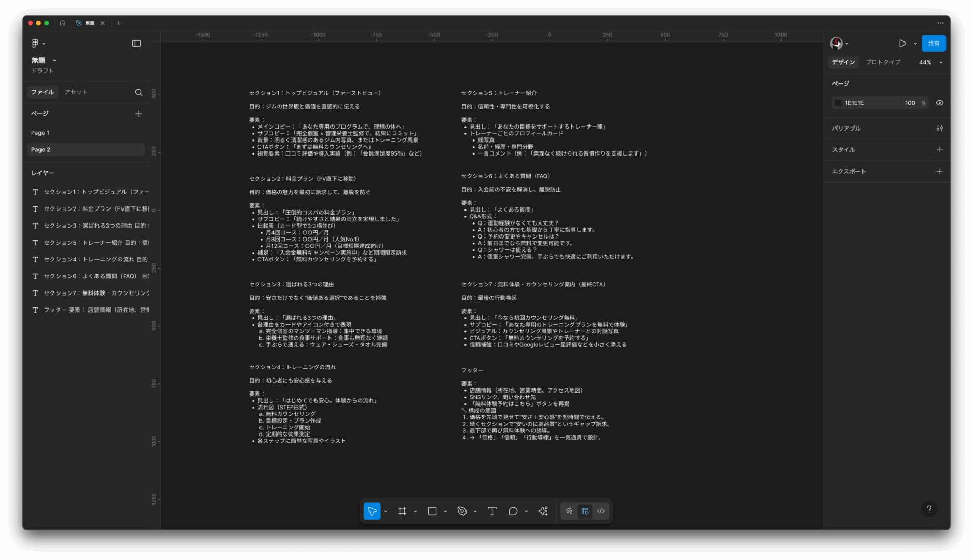This screenshot has width=973, height=560.
Task: Click the 1E1E1E page color swatch
Action: pyautogui.click(x=838, y=103)
